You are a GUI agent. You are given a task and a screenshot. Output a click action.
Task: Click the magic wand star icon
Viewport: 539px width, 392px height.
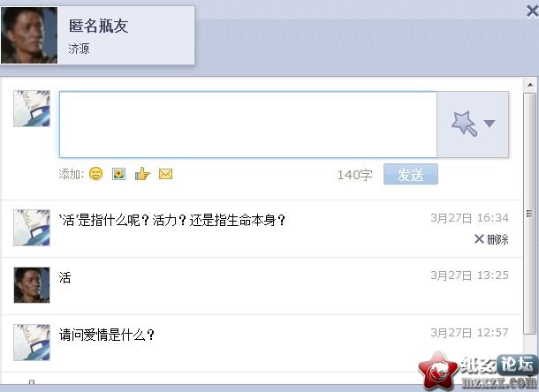464,124
